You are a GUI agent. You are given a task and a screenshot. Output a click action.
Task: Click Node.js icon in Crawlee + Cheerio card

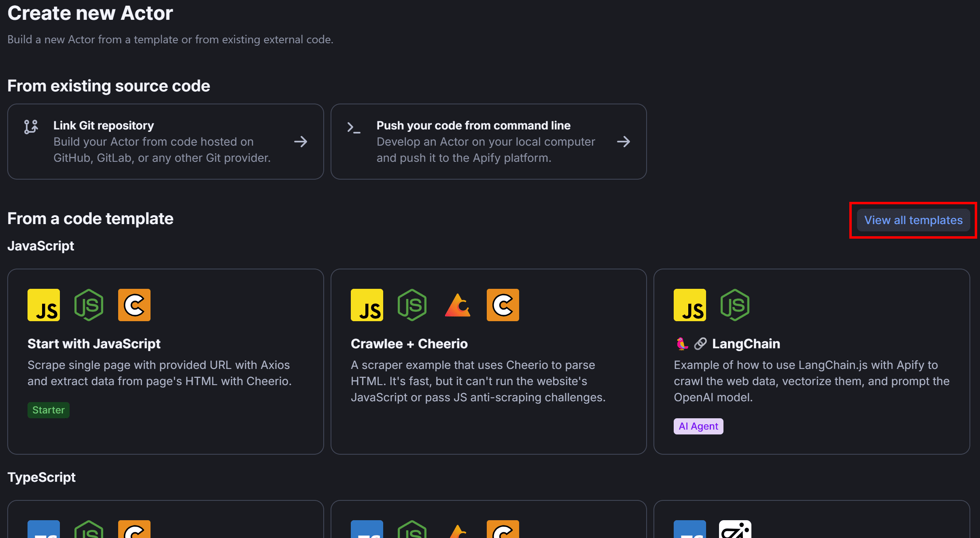(x=412, y=305)
